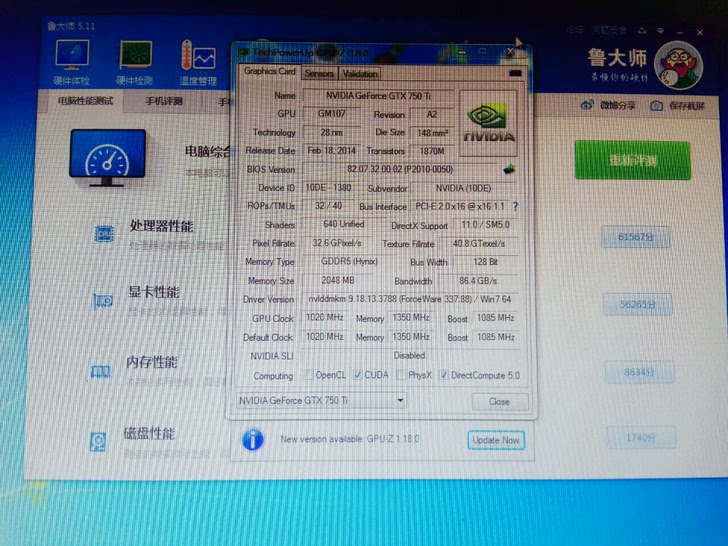Viewport: 728px width, 546px height.
Task: Click disk performance icon
Action: tap(98, 442)
